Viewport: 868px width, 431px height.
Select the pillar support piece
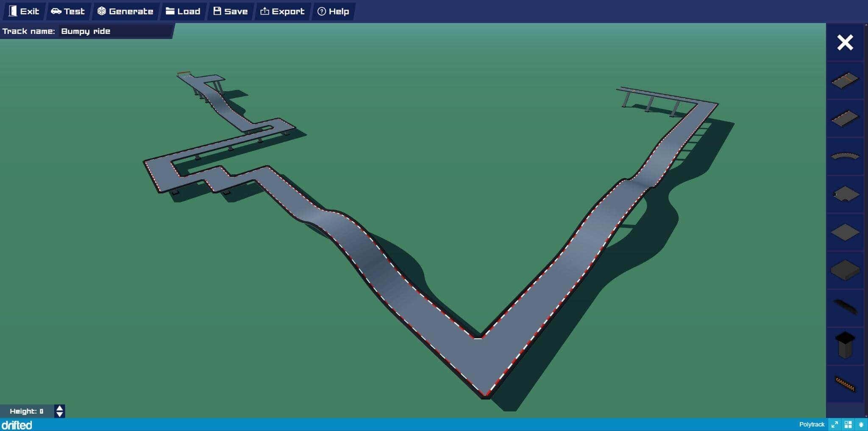click(845, 345)
